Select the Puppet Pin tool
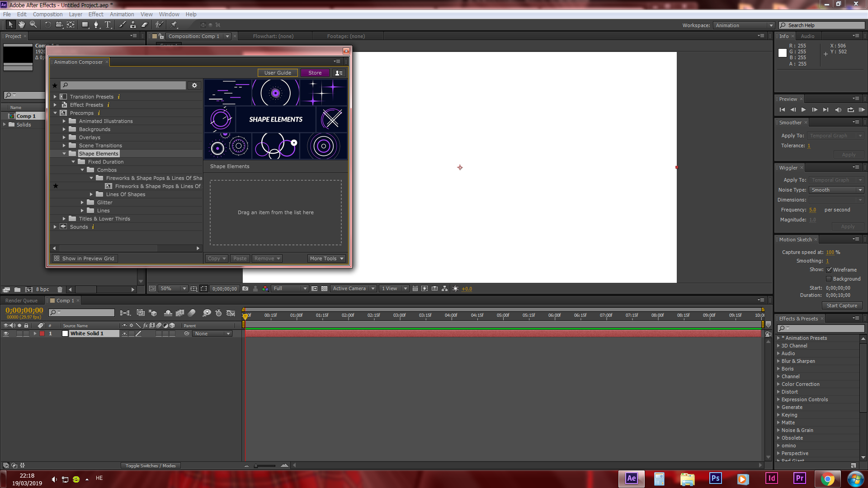 click(174, 25)
